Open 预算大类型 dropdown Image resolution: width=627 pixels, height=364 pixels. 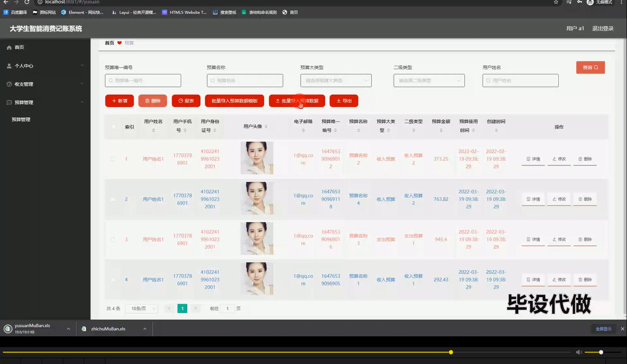[336, 80]
